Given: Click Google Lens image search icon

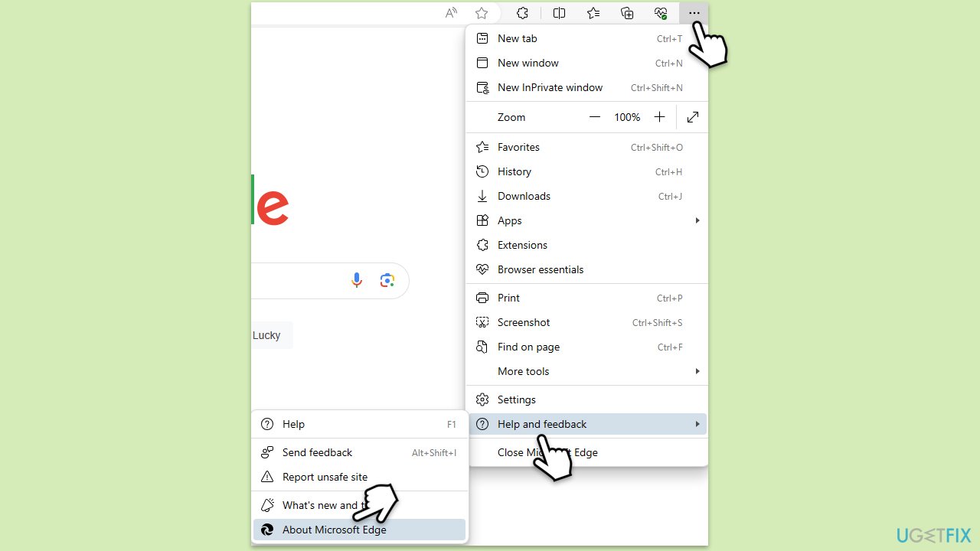Looking at the screenshot, I should 387,281.
